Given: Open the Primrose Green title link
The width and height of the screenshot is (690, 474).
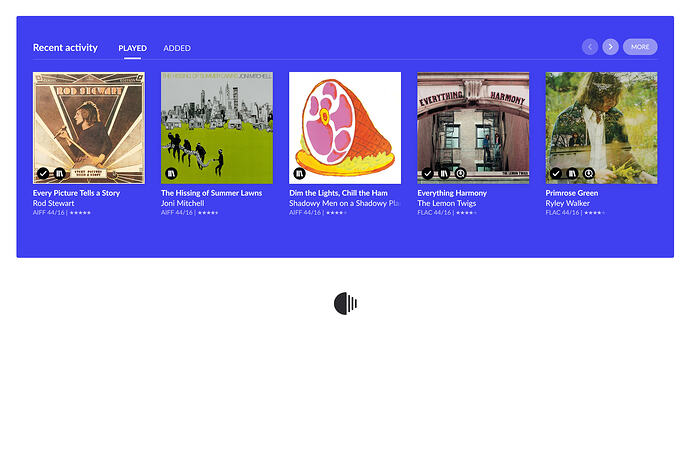Looking at the screenshot, I should tap(572, 193).
